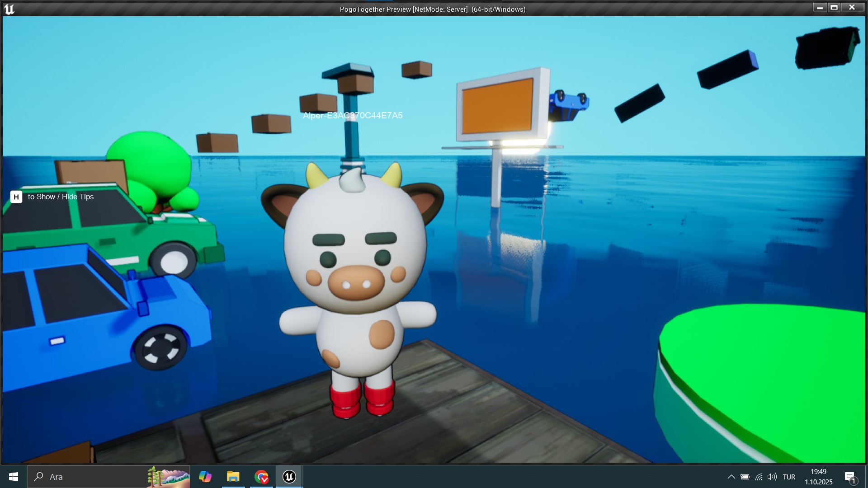Switch to Chrome in the taskbar

tap(261, 477)
